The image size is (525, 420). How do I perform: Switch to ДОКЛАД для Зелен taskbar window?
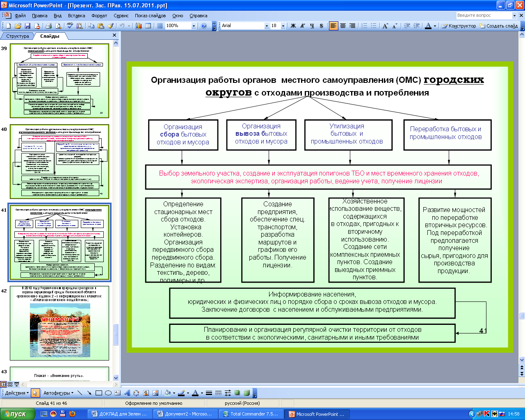tap(119, 414)
